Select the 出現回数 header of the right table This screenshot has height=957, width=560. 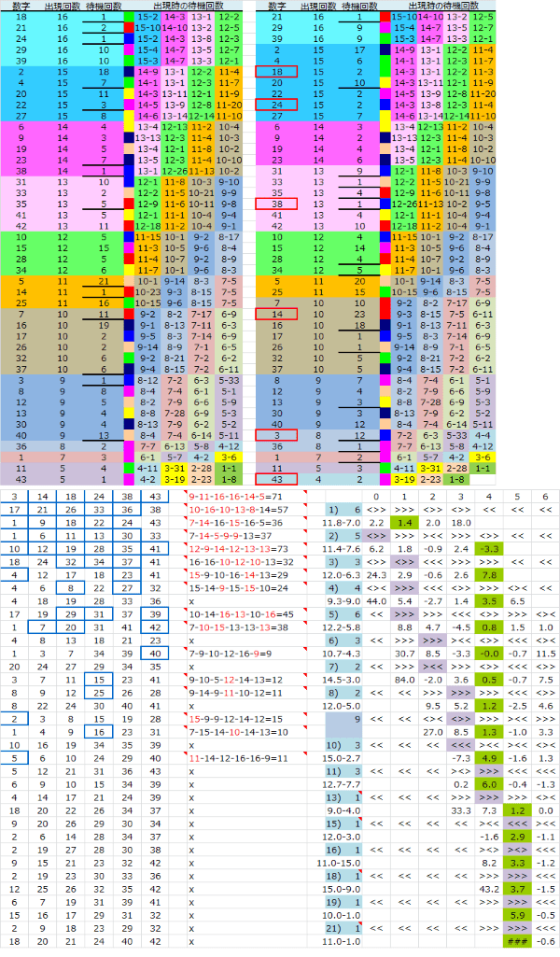318,7
